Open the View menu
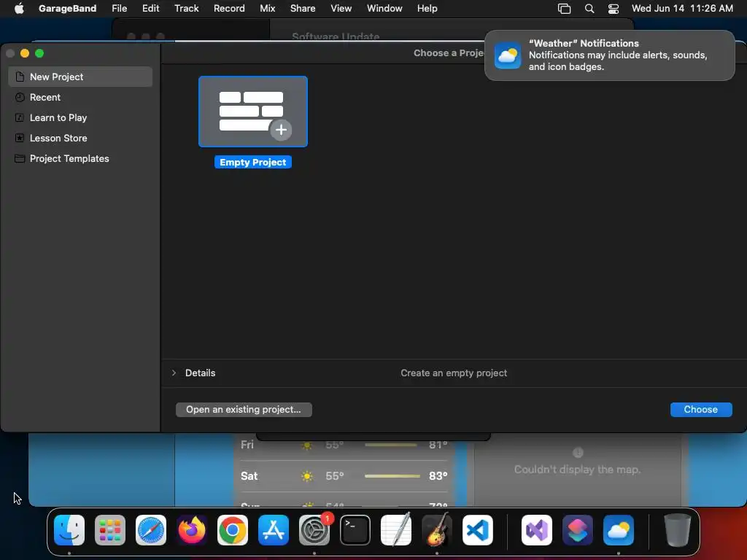747x560 pixels. pos(341,8)
